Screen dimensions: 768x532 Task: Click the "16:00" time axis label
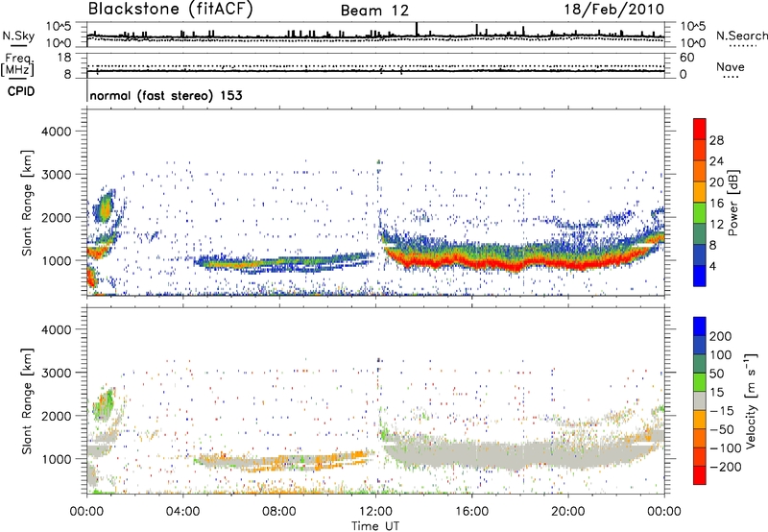click(x=471, y=512)
